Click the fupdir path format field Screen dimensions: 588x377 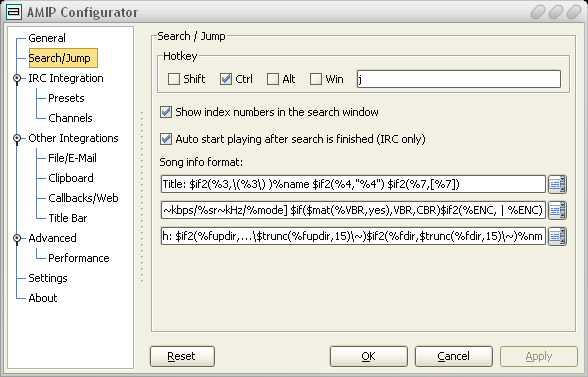tap(353, 236)
